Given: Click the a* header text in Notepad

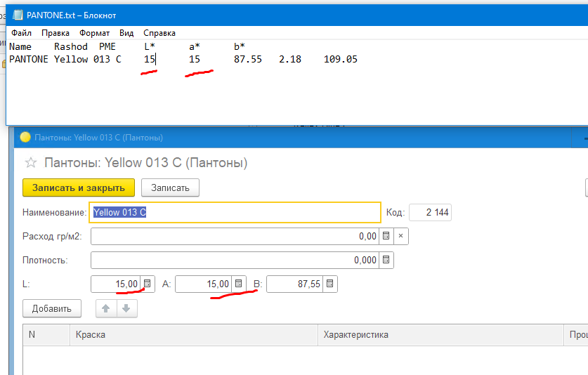Looking at the screenshot, I should tap(195, 46).
